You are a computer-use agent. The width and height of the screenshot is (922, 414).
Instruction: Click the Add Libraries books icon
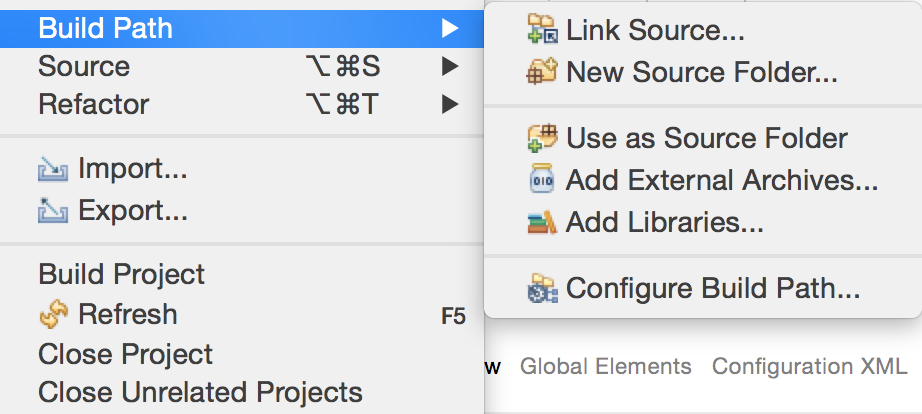541,222
